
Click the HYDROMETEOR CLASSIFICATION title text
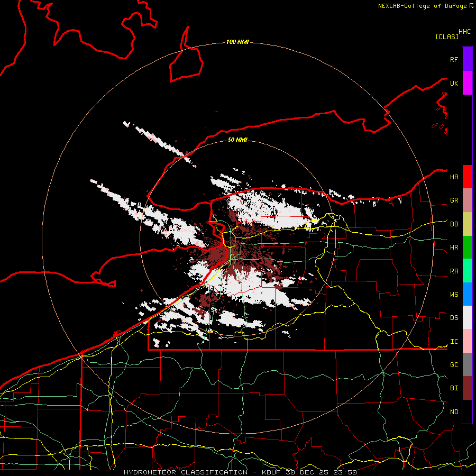[186, 472]
